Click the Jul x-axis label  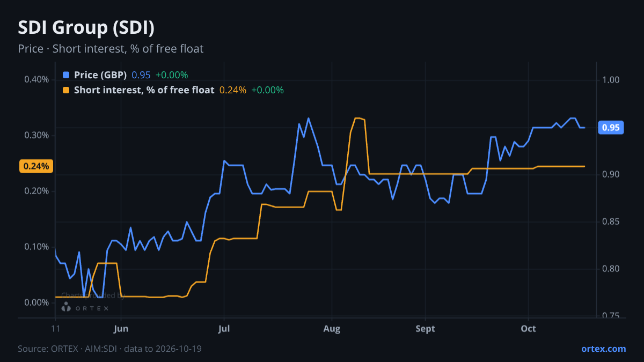point(224,328)
